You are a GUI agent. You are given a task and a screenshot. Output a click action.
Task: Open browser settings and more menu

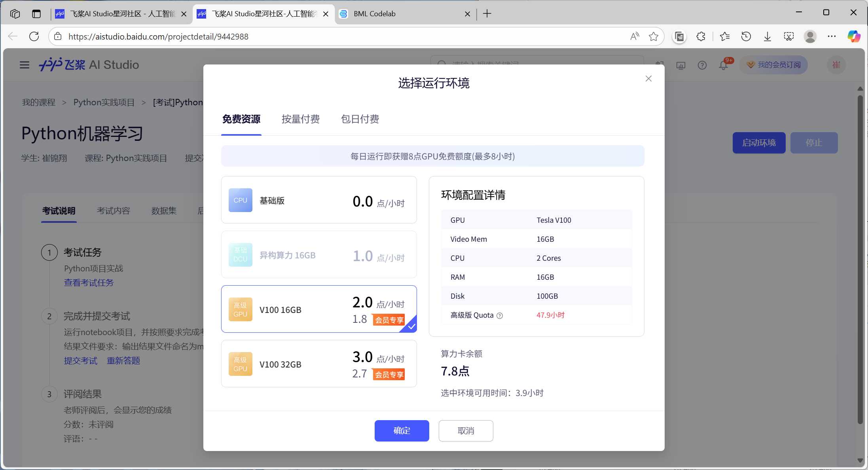tap(832, 36)
